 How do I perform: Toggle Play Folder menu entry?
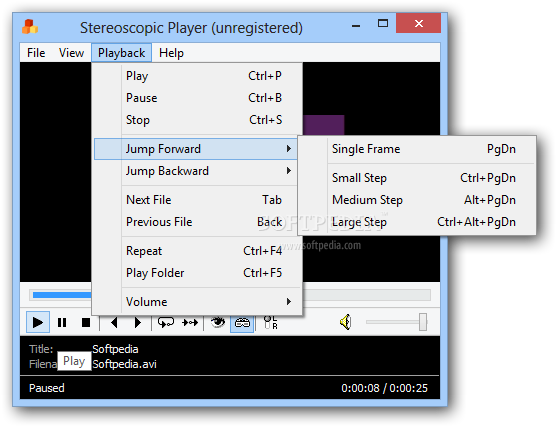(x=196, y=273)
